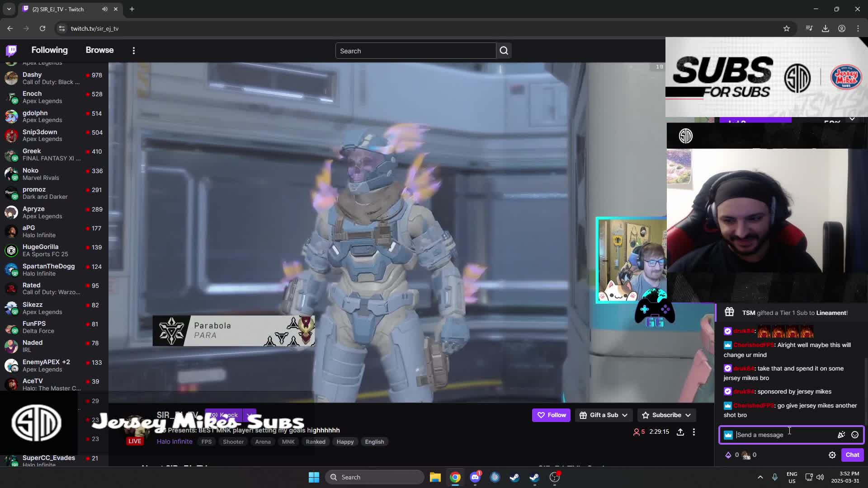Open FunFPS's Delta Force stream
The width and height of the screenshot is (868, 488).
[x=54, y=327]
